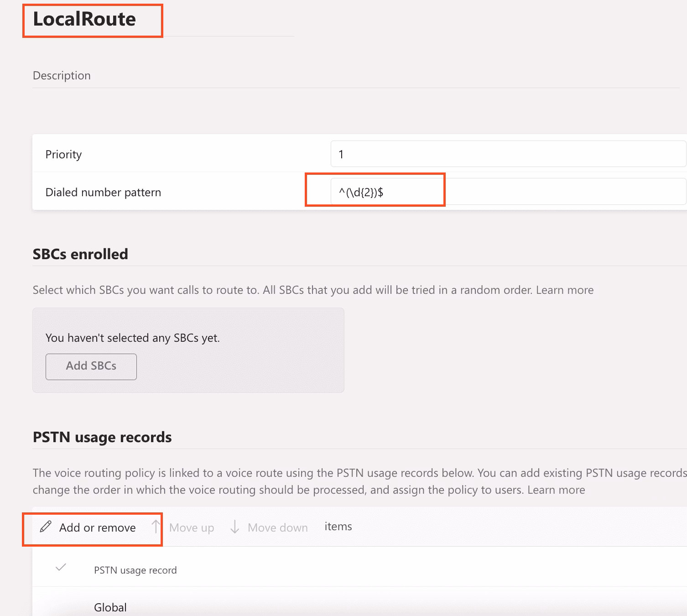Click the pencil icon for Add or remove
The width and height of the screenshot is (687, 616).
tap(46, 527)
